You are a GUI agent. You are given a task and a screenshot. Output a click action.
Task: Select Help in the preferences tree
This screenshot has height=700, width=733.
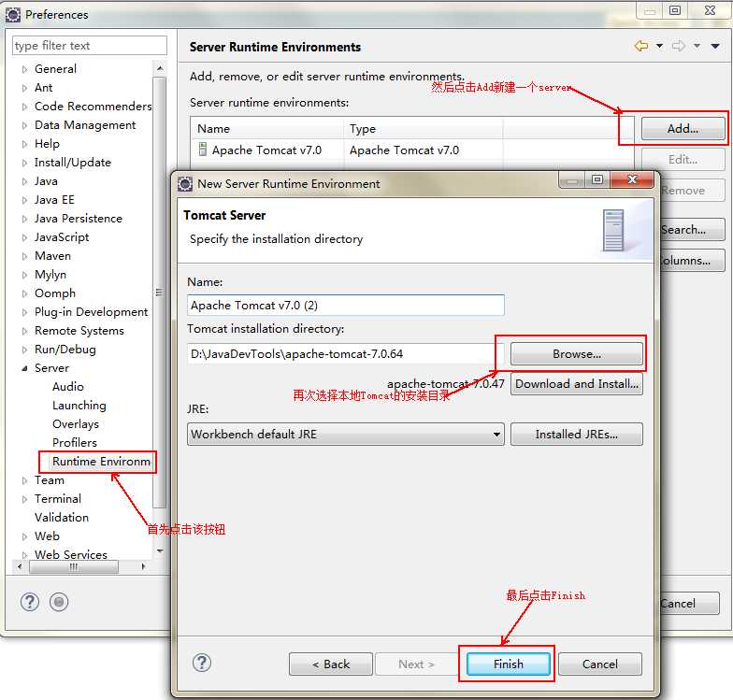coord(47,144)
